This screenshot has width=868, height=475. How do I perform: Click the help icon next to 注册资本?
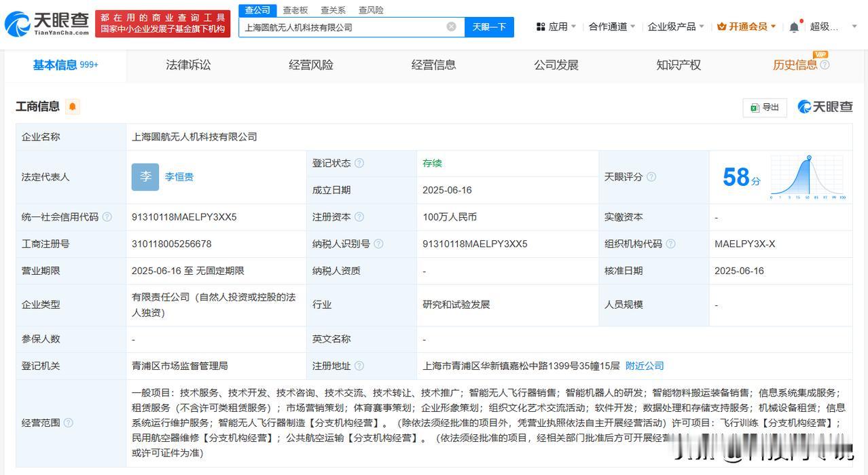pos(359,217)
